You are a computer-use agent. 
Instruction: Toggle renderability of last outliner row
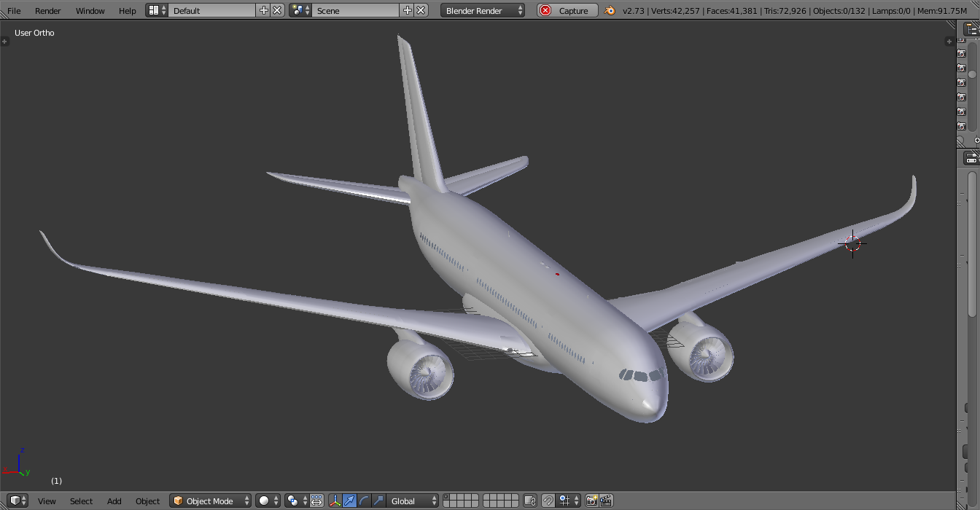click(x=961, y=127)
